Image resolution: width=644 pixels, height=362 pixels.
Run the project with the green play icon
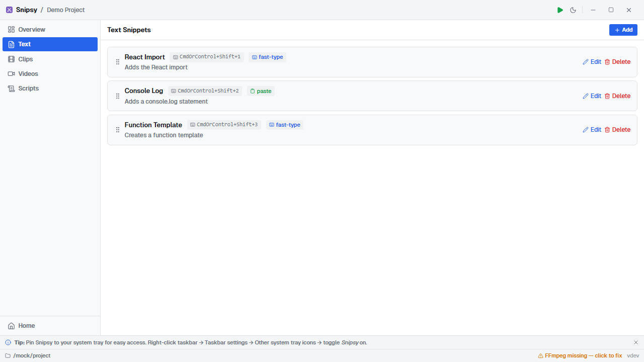[560, 10]
